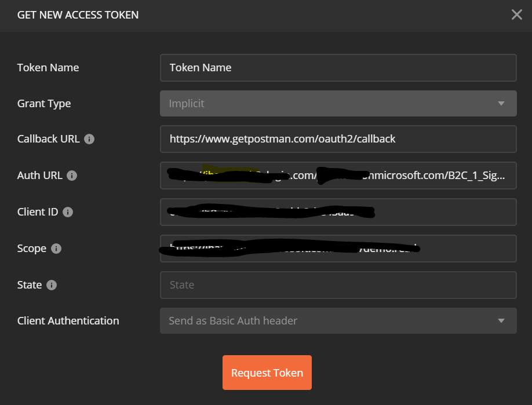Click the Callback URL field containing getpostman.com

tap(338, 139)
